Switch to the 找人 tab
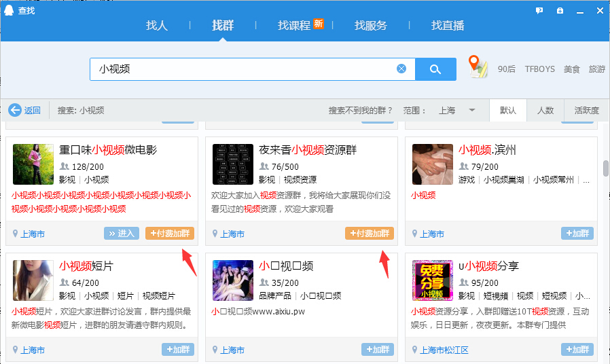The width and height of the screenshot is (610, 364). pos(157,26)
